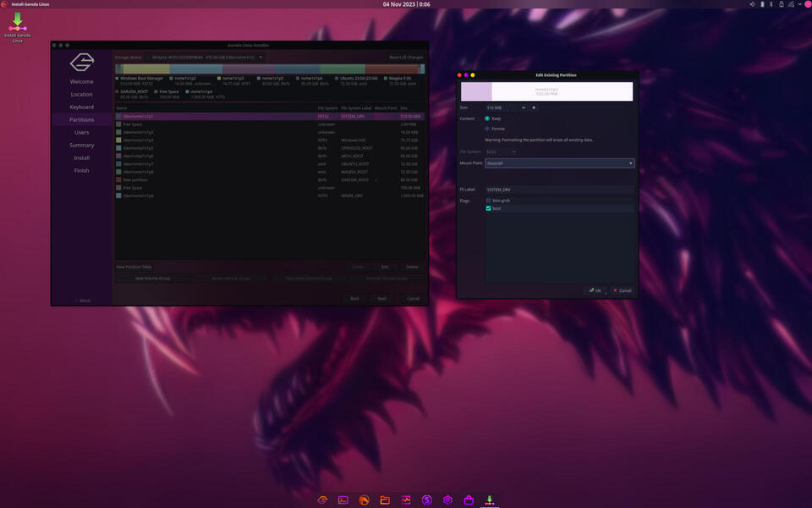This screenshot has height=508, width=812.
Task: Go to the Keyboard step in installer sidebar
Action: click(82, 108)
